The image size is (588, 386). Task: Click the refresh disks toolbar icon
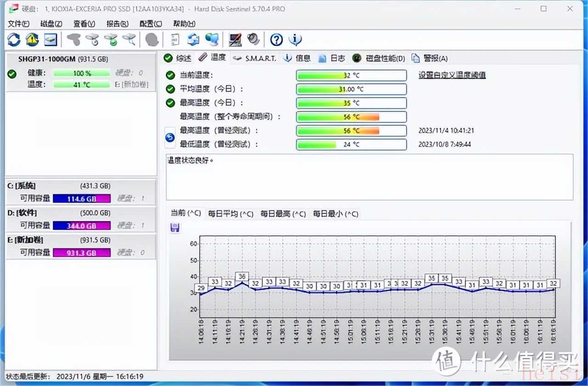(14, 40)
